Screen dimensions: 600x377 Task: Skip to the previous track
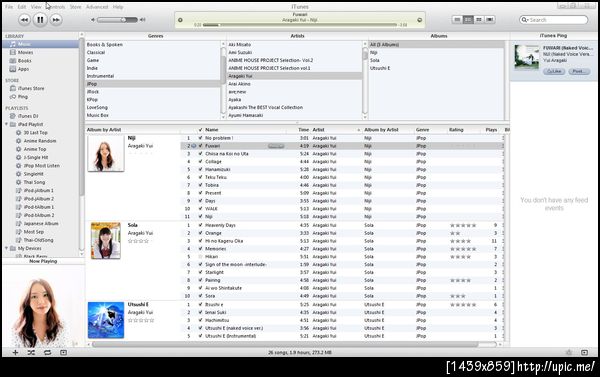(x=24, y=20)
